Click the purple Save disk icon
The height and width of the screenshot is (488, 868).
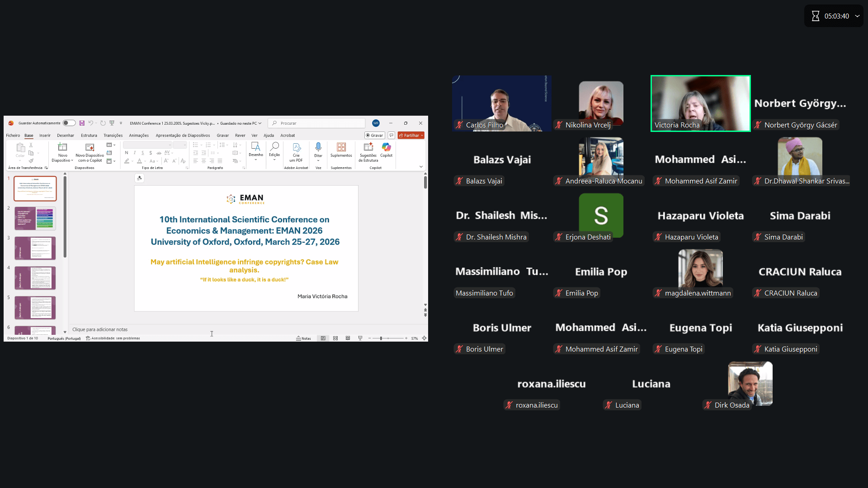pos(82,123)
